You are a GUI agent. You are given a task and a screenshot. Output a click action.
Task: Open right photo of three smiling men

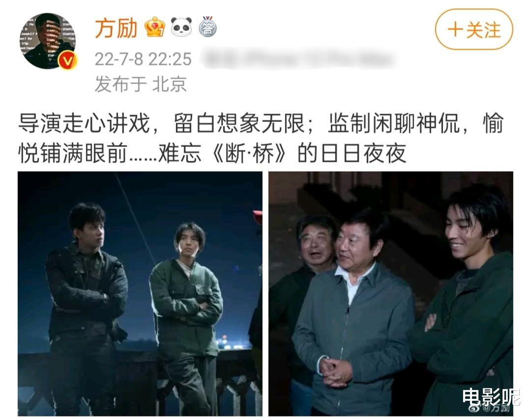coord(391,294)
